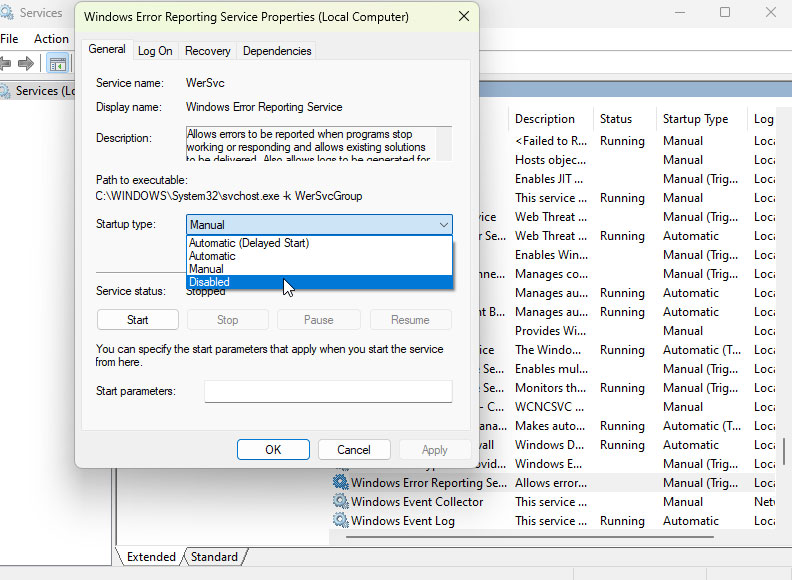Click the 'Manages co...' description cell
792x580 pixels.
pos(551,274)
